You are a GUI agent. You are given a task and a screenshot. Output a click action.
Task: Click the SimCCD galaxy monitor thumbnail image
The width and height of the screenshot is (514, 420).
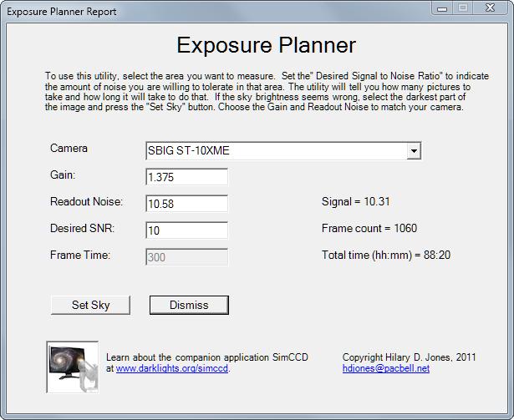click(72, 367)
